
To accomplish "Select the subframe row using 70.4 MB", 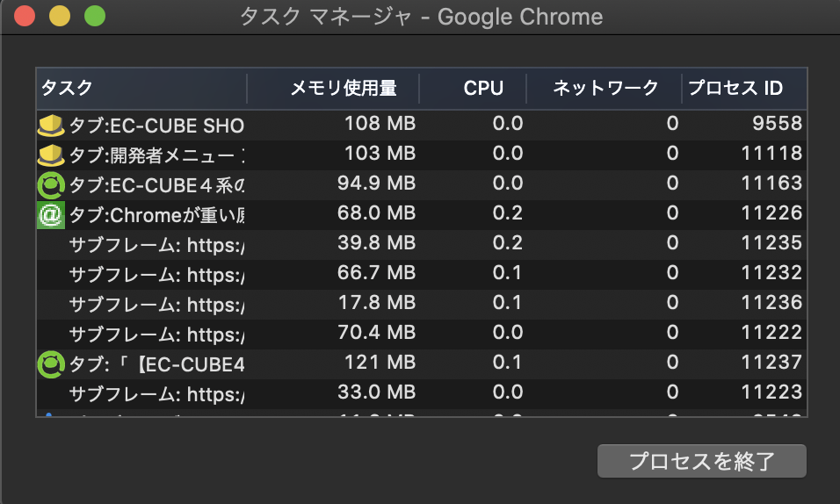I will click(156, 334).
